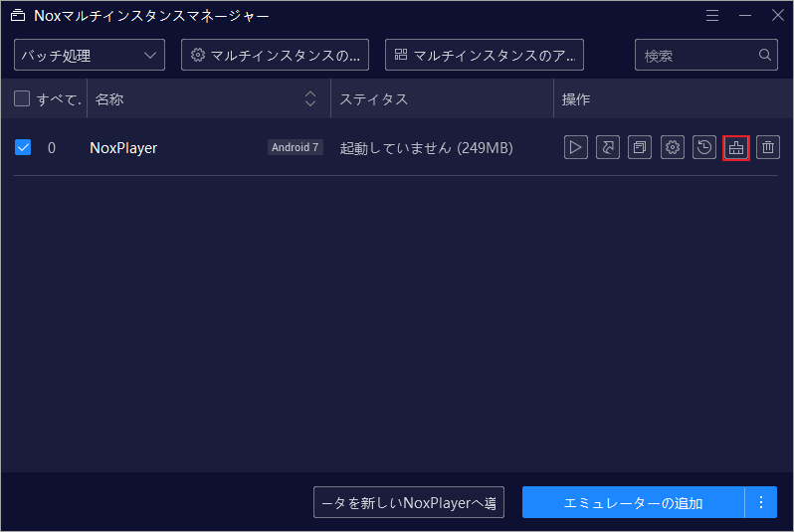The height and width of the screenshot is (532, 794).
Task: Expand more options beside エミュレーターの追加
Action: [760, 502]
